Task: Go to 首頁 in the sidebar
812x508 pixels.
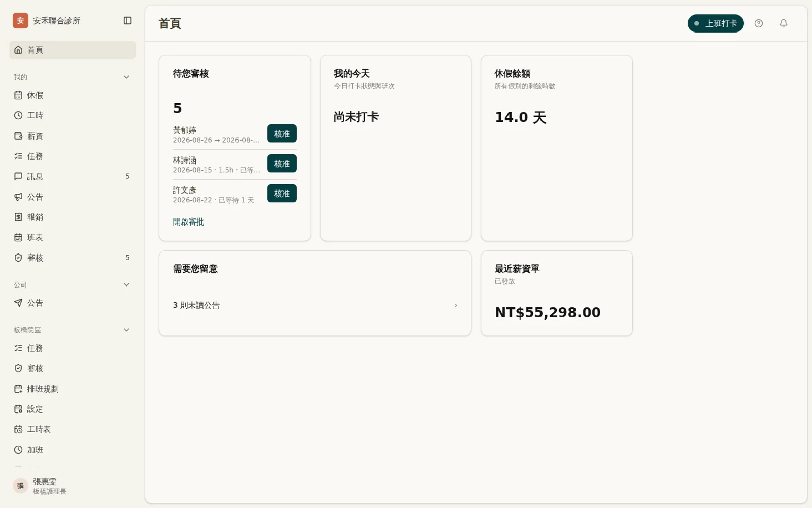Action: (x=72, y=50)
